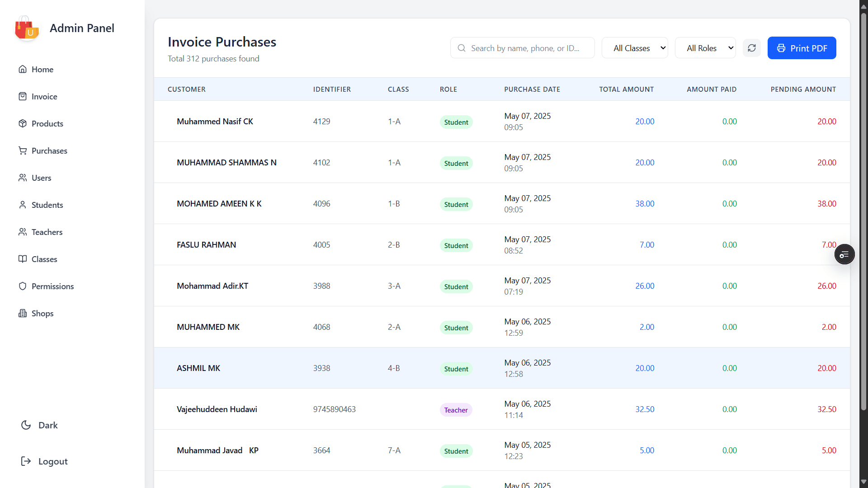The image size is (868, 488).
Task: Select customer Vajeehuddeen Hudawi
Action: pos(217,409)
